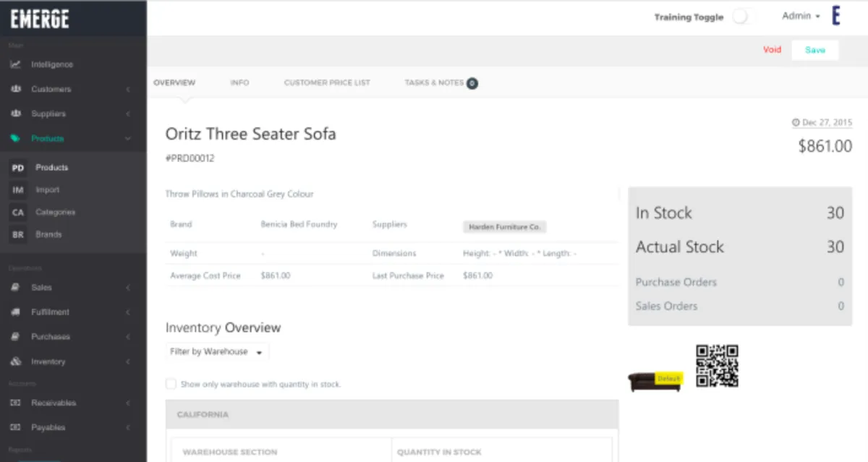Expand the Suppliers menu chevron

click(128, 114)
